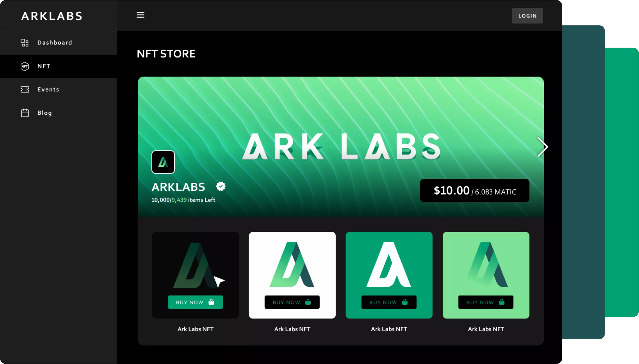Click the Blog calendar icon
The width and height of the screenshot is (639, 364).
click(25, 113)
